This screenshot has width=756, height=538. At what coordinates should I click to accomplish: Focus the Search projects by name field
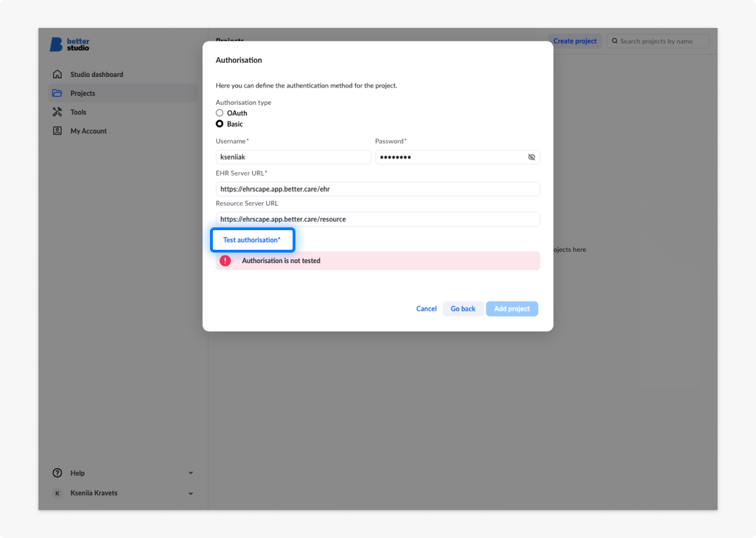click(657, 41)
